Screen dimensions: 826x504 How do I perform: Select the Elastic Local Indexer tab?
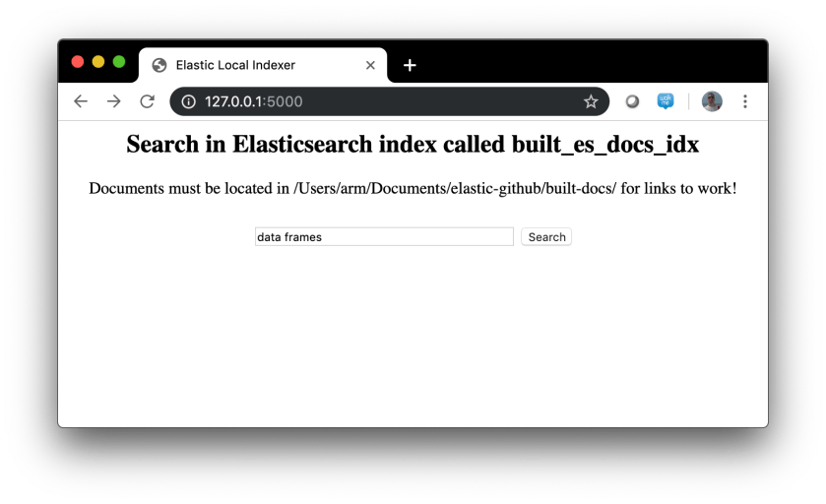pos(263,65)
